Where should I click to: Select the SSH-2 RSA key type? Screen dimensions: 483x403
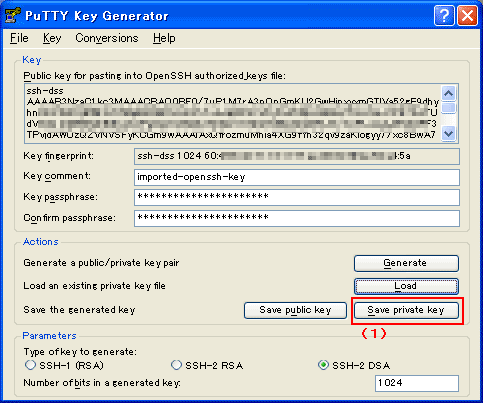[176, 365]
